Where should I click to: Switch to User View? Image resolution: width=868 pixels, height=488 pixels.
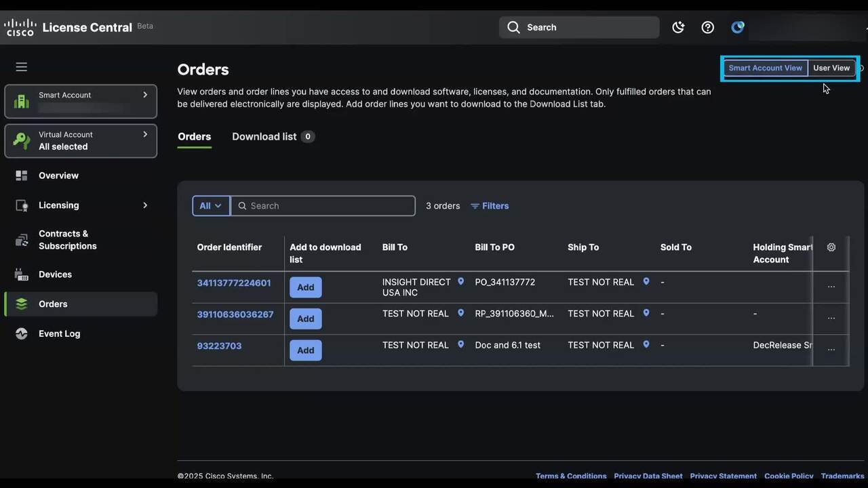pyautogui.click(x=831, y=68)
